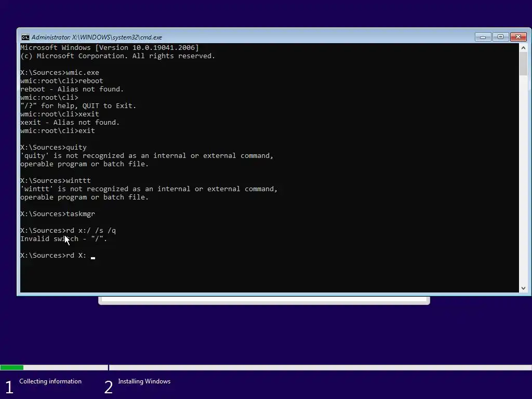Click 'xexit - Alias not found.' text

point(70,123)
